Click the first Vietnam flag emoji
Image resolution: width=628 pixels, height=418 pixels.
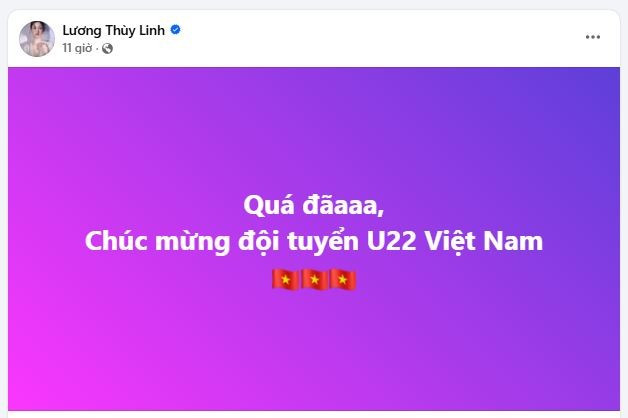coord(285,279)
